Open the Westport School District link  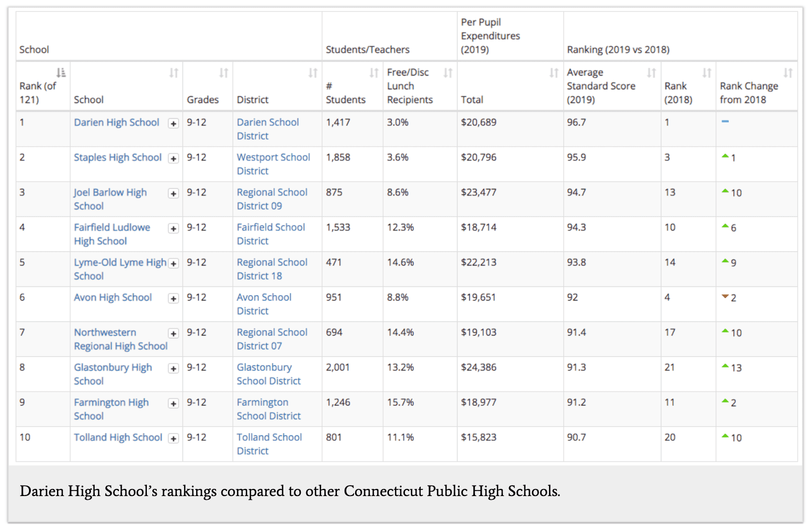tap(273, 164)
